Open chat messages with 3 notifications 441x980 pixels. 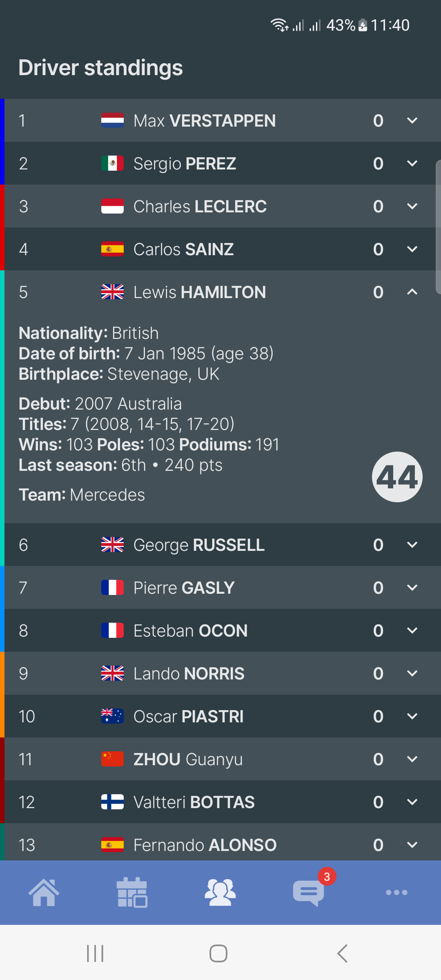[309, 892]
